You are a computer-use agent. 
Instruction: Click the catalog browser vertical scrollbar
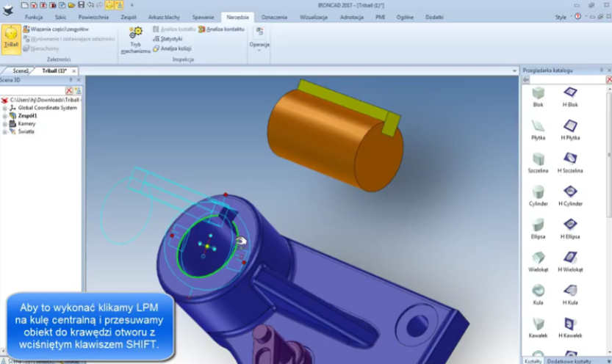(x=608, y=183)
